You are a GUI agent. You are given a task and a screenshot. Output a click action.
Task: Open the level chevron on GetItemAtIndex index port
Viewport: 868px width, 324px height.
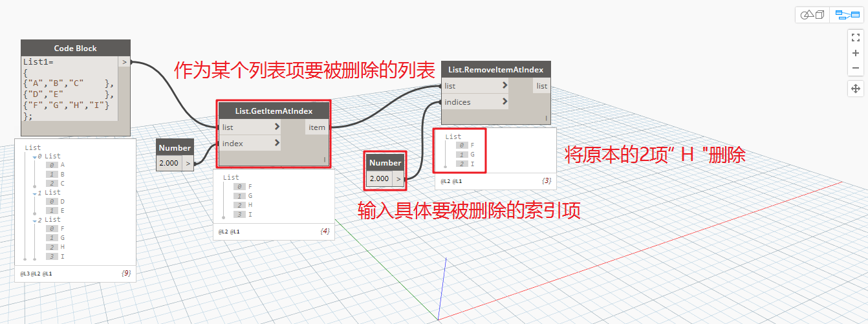click(x=277, y=143)
